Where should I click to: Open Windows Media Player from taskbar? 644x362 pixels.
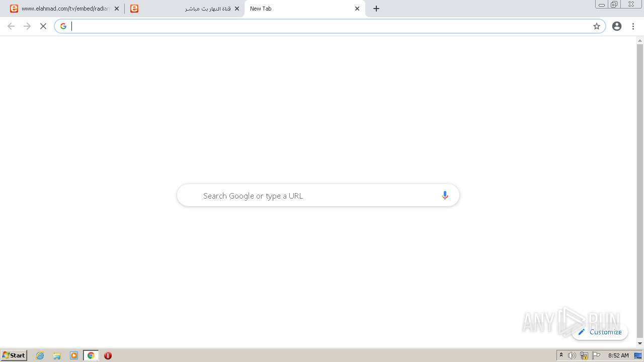74,355
